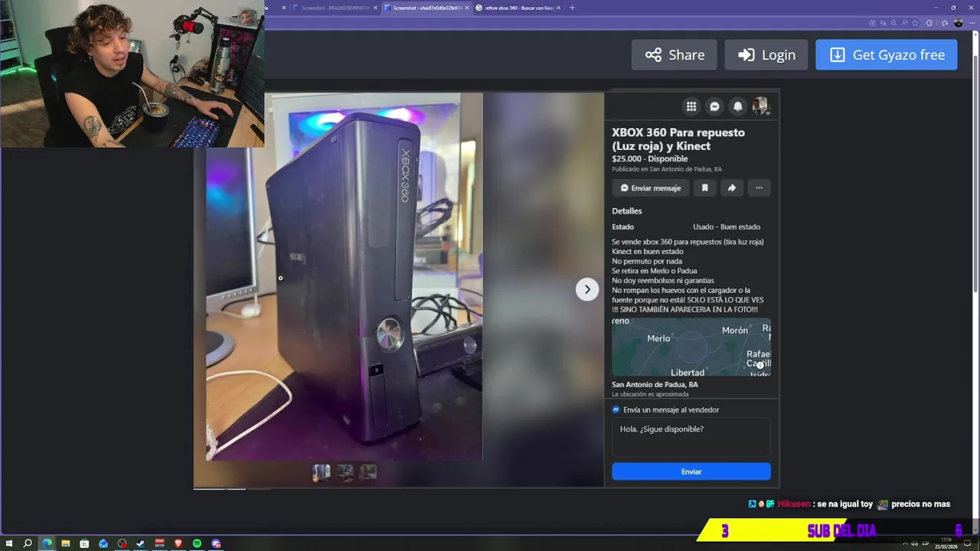This screenshot has height=551, width=980.
Task: Click 'Publicado en San Antonio de Padua, BA'
Action: click(x=667, y=169)
